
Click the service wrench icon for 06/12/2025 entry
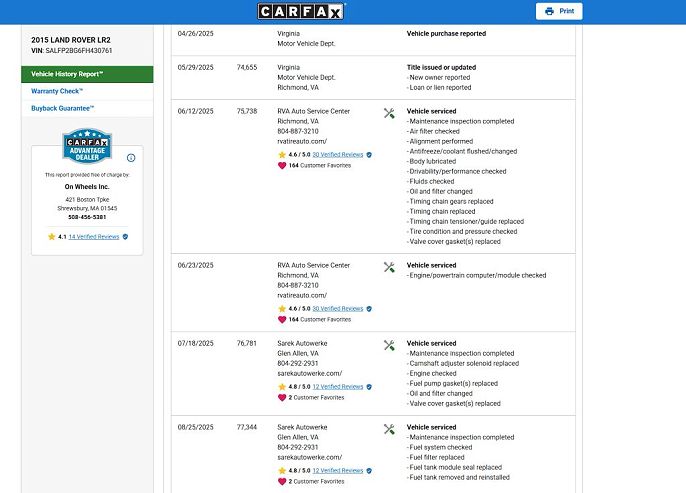click(x=389, y=114)
